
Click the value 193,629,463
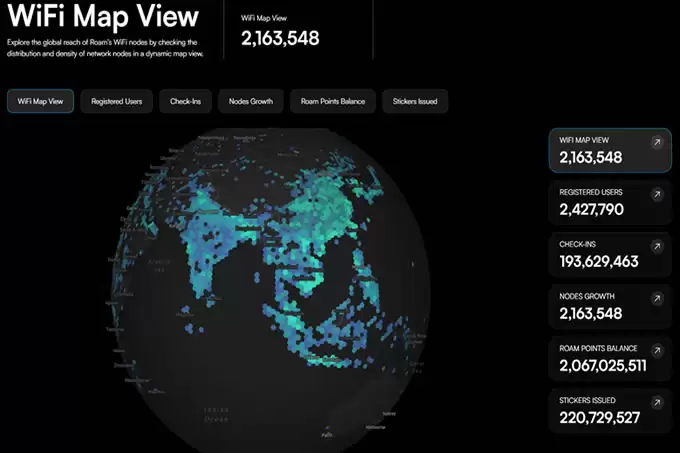[599, 261]
